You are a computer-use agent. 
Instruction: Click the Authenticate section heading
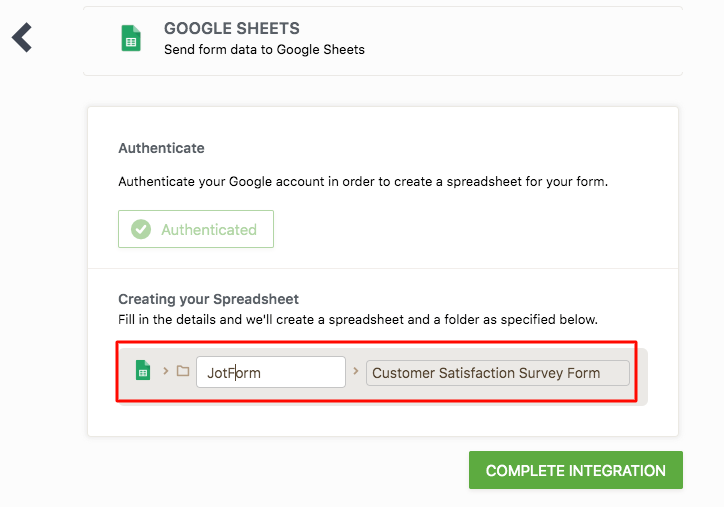161,148
